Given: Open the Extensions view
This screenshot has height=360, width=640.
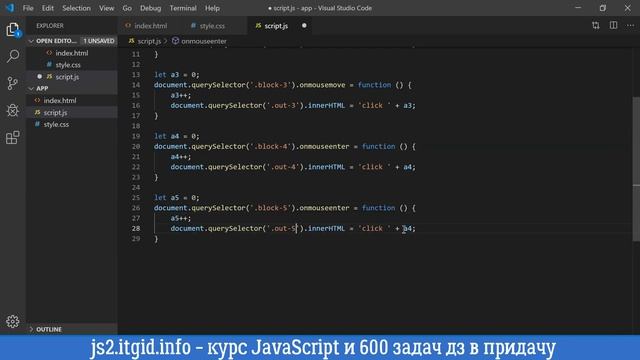Looking at the screenshot, I should click(x=13, y=138).
